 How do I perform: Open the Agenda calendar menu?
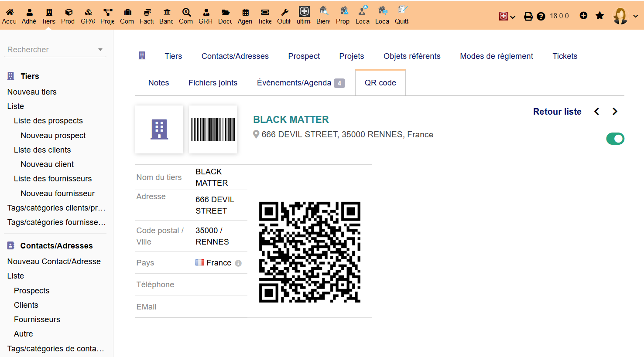coord(245,16)
